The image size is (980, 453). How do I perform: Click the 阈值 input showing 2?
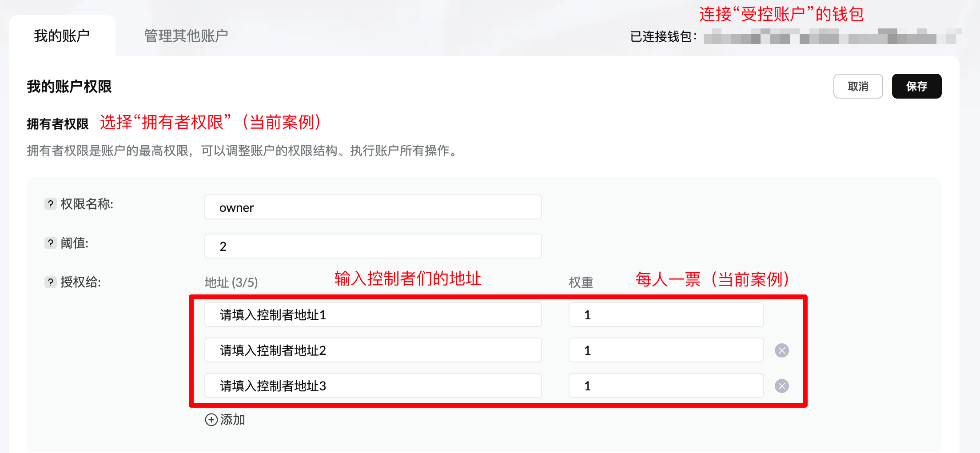pyautogui.click(x=373, y=246)
